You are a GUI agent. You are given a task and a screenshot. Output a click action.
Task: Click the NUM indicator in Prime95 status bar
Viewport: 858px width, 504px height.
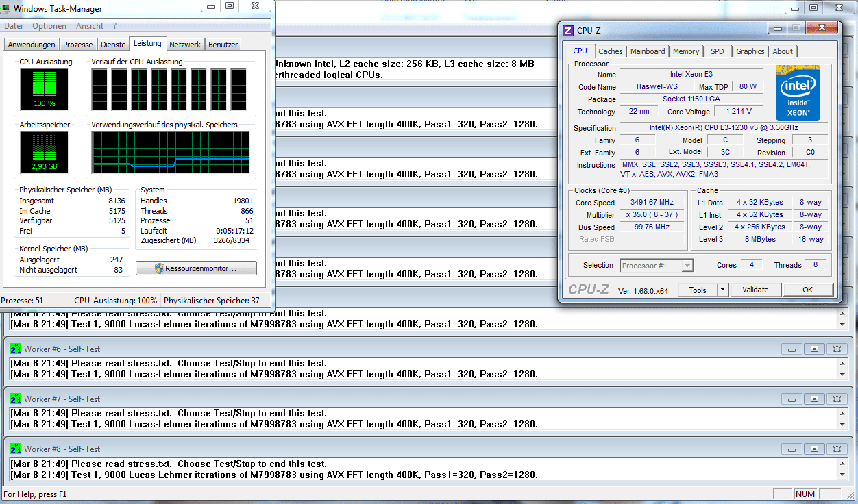click(805, 494)
